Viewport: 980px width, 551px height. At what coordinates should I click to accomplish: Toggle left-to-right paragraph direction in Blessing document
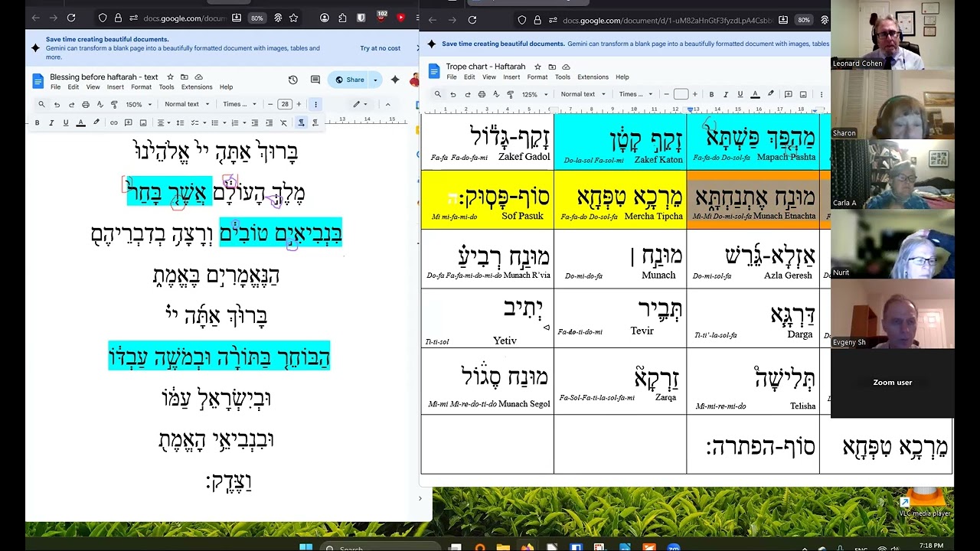(x=301, y=122)
